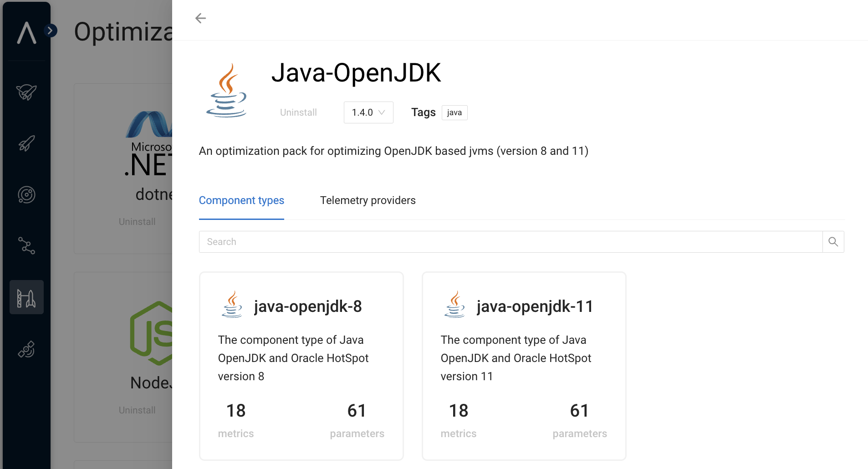Focus the component types Search field
Viewport: 868px width, 469px height.
[x=510, y=242]
